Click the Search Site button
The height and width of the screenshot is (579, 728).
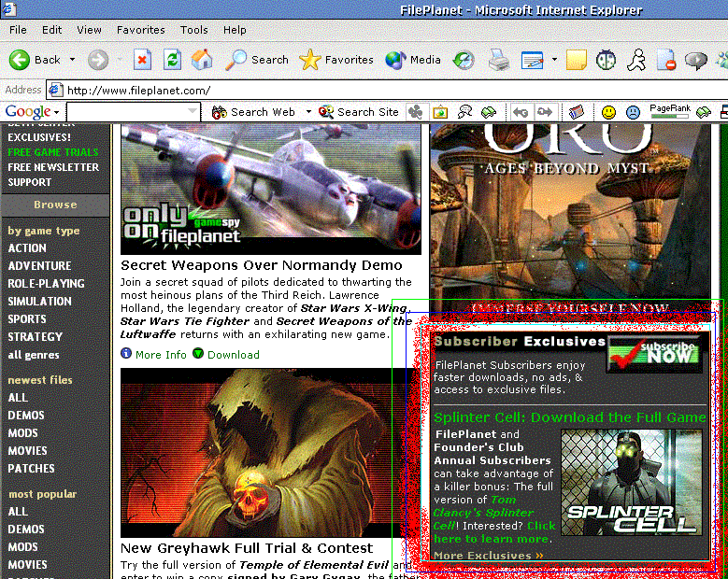[359, 112]
